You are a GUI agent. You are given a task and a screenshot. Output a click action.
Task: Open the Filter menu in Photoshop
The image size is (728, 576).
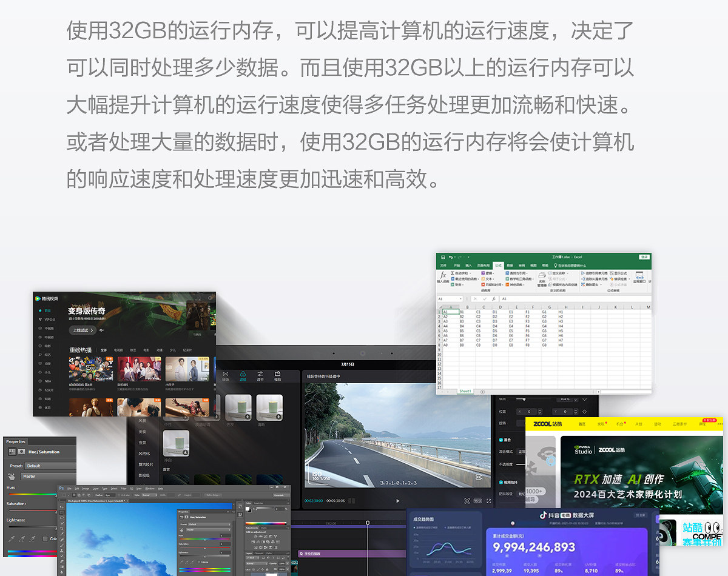tap(123, 488)
